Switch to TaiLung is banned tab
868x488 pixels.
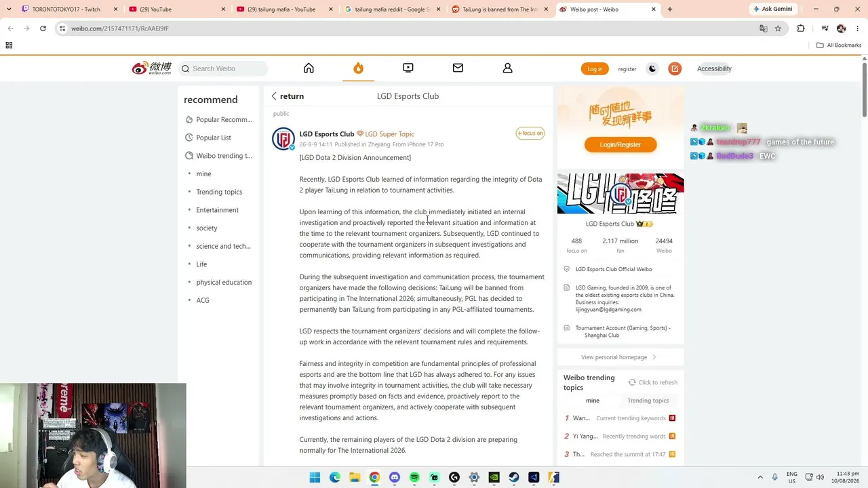500,9
